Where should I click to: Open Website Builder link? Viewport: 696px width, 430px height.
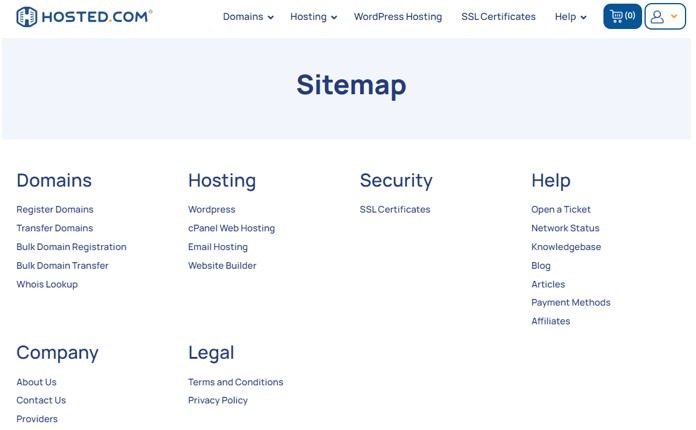click(222, 265)
